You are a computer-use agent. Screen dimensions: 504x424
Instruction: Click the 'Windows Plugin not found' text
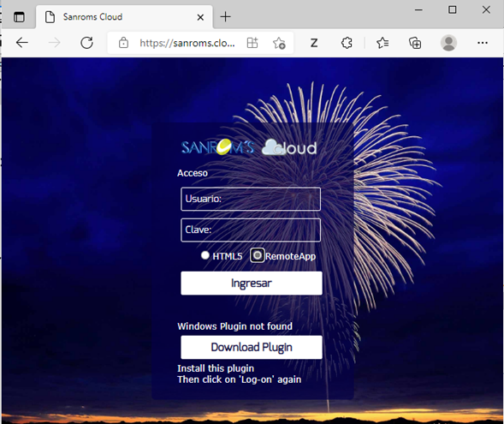[x=235, y=326]
